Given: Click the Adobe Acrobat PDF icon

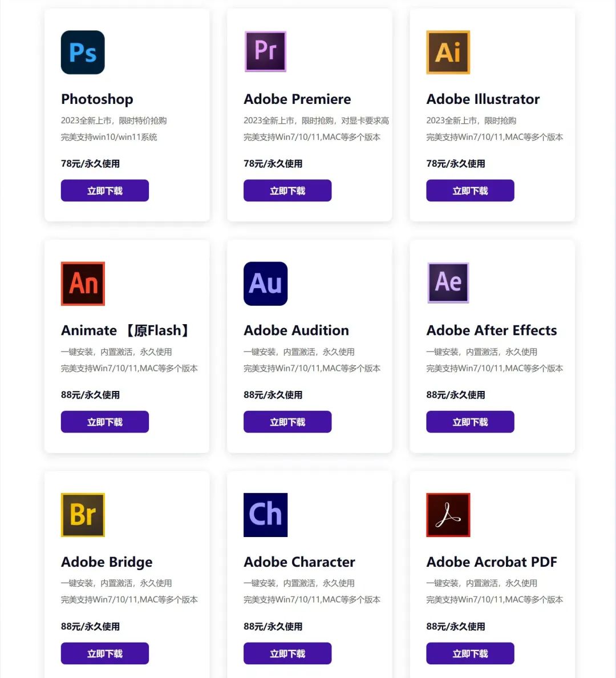Looking at the screenshot, I should [448, 515].
